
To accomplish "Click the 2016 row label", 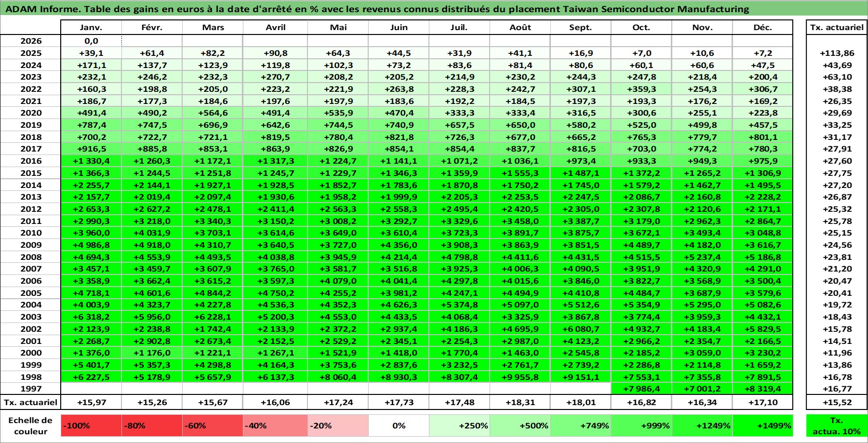I will (31, 161).
